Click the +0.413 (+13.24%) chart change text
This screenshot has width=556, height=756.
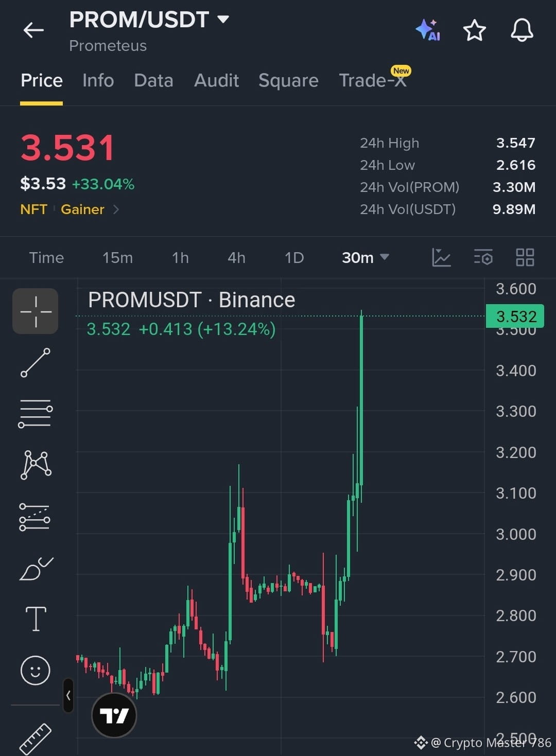207,329
